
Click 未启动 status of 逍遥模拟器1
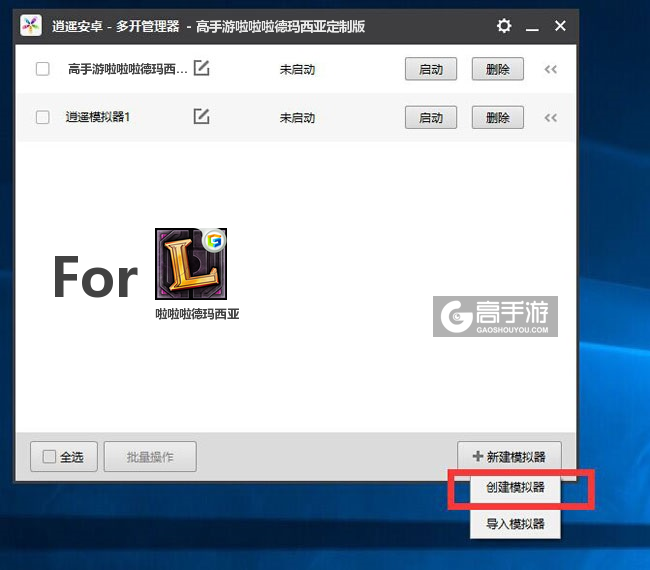coord(297,118)
